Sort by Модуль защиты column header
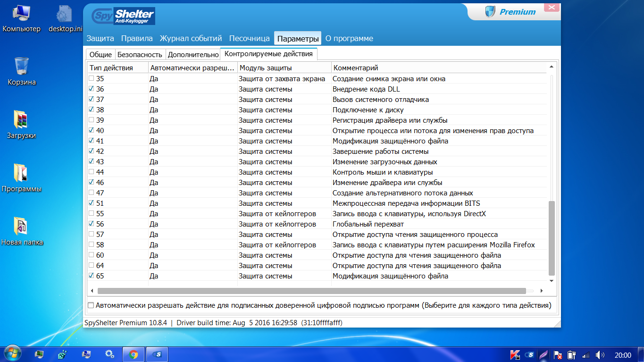 click(x=284, y=68)
